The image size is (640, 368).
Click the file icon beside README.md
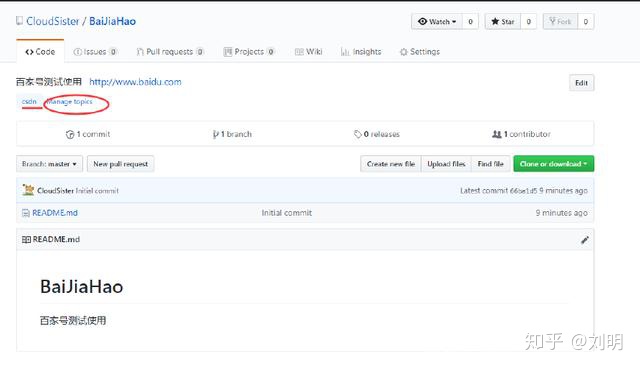point(26,213)
